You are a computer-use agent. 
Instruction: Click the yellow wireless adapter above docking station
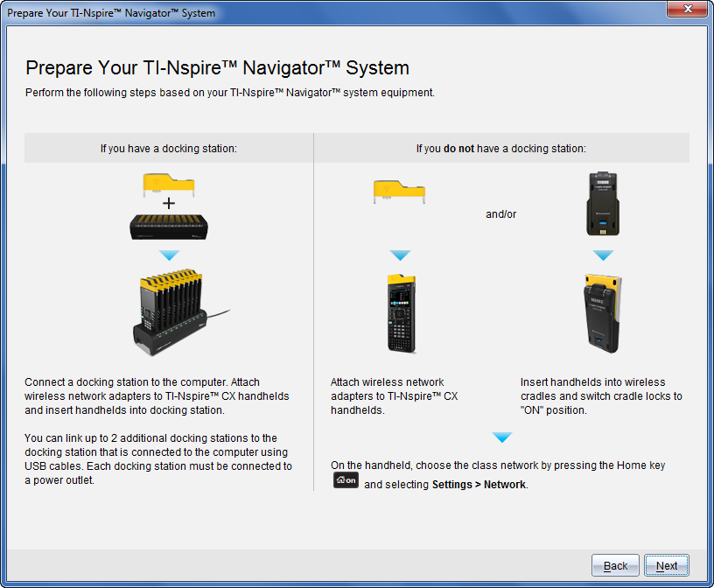click(169, 184)
